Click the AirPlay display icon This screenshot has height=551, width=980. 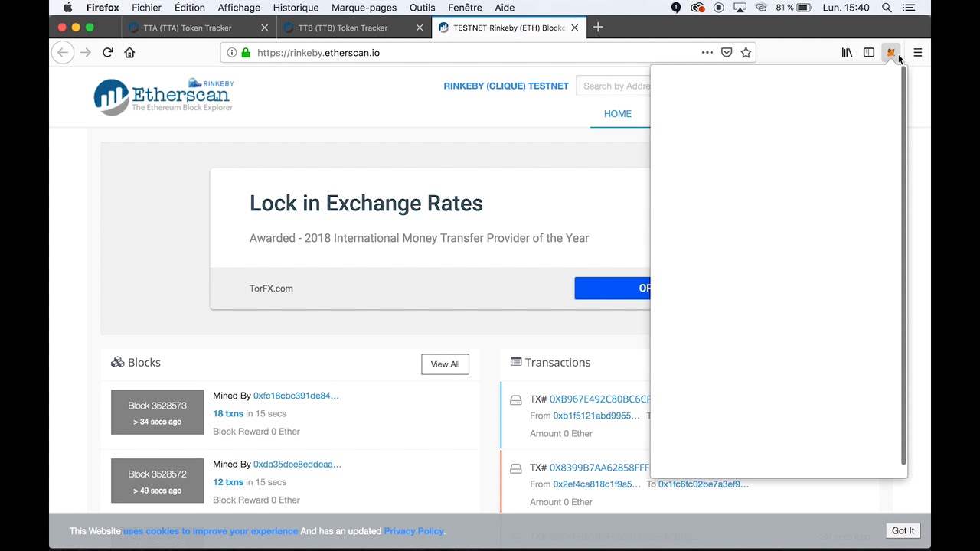point(740,8)
